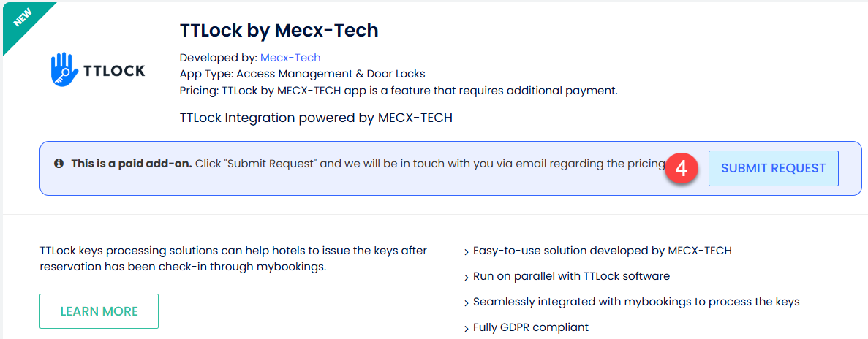The height and width of the screenshot is (339, 868).
Task: Click the TTLOCK wordmark text in the logo
Action: pyautogui.click(x=114, y=71)
